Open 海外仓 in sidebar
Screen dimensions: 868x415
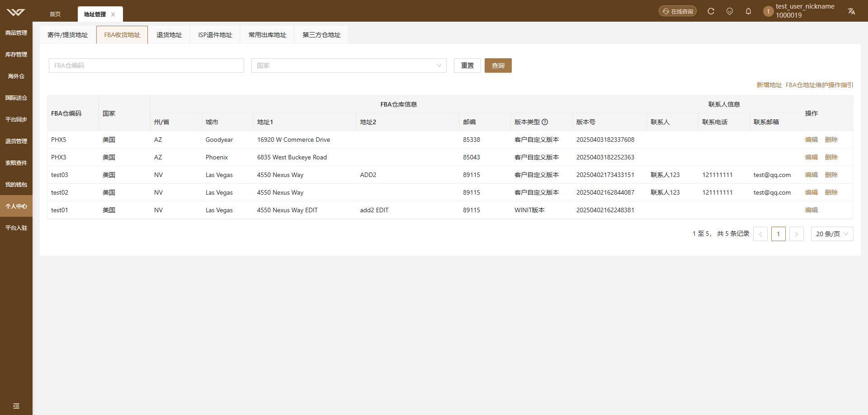16,76
